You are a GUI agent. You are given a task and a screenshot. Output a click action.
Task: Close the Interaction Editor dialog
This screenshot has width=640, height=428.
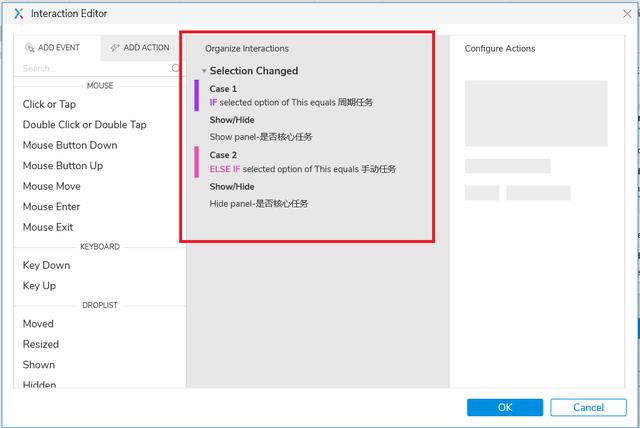[627, 14]
